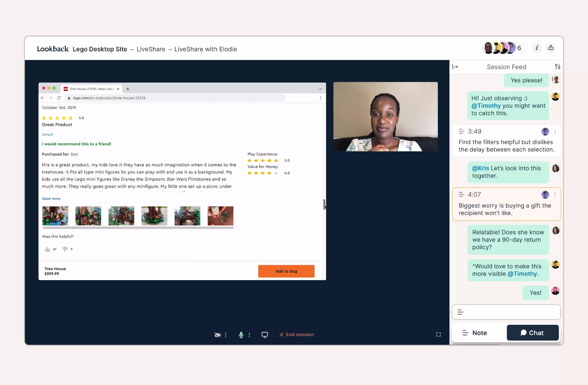Open first review photo thumbnail
Image resolution: width=588 pixels, height=385 pixels.
55,216
